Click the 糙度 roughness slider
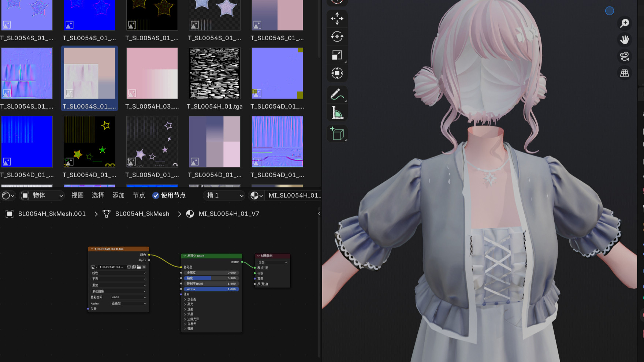This screenshot has height=362, width=644. pyautogui.click(x=212, y=278)
